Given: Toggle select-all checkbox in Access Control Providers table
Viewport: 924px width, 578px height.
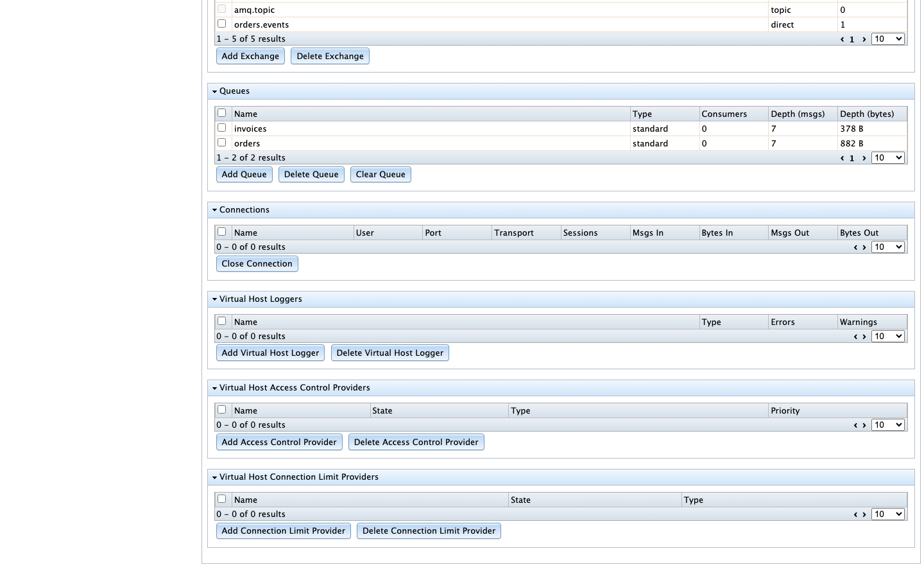Looking at the screenshot, I should click(221, 410).
